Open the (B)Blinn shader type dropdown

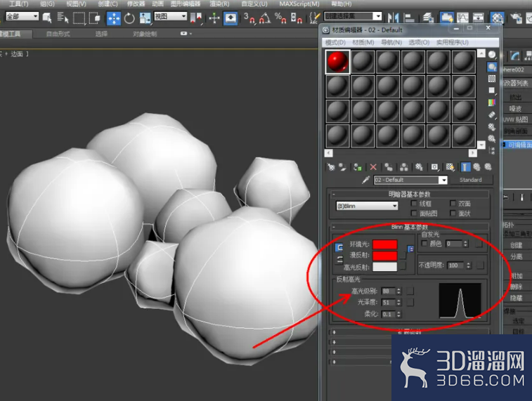(x=367, y=206)
